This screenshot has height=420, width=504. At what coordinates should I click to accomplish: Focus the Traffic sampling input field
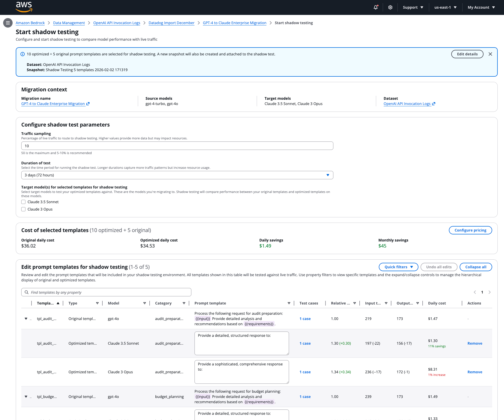tap(177, 146)
